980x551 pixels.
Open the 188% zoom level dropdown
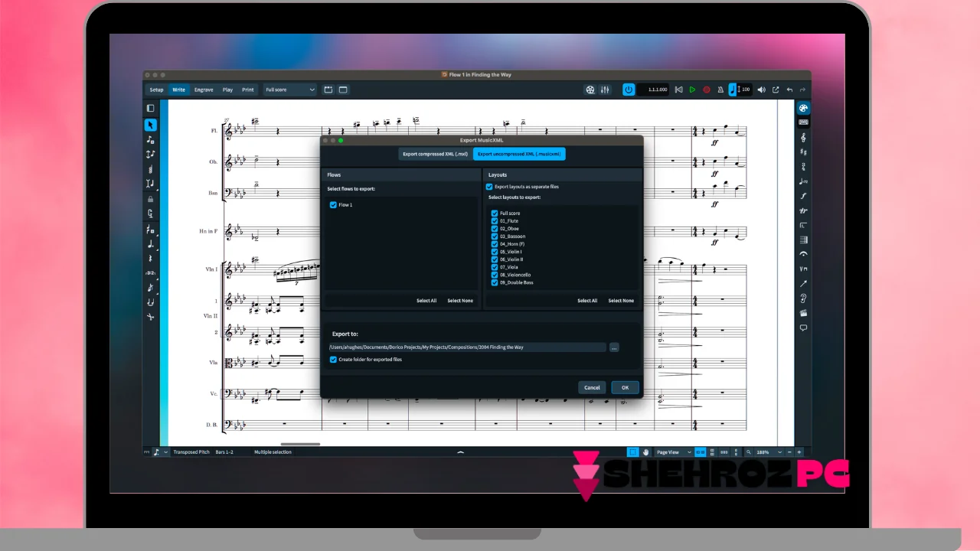768,452
